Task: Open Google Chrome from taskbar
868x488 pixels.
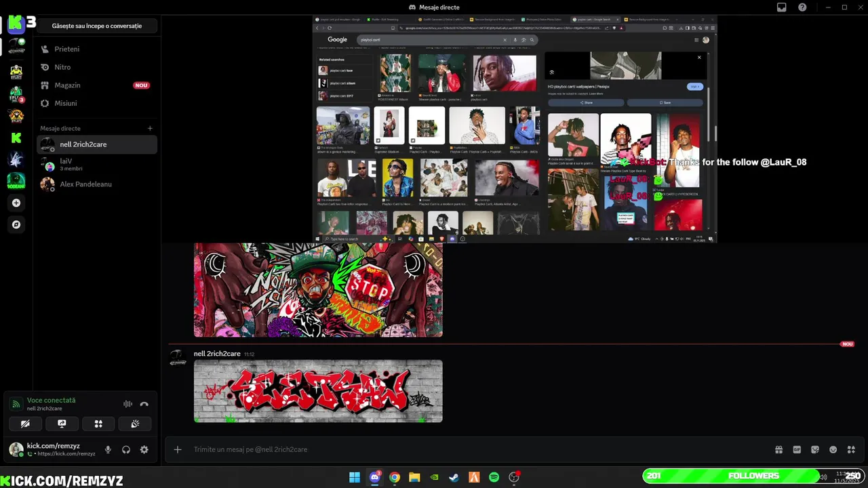Action: [x=395, y=477]
